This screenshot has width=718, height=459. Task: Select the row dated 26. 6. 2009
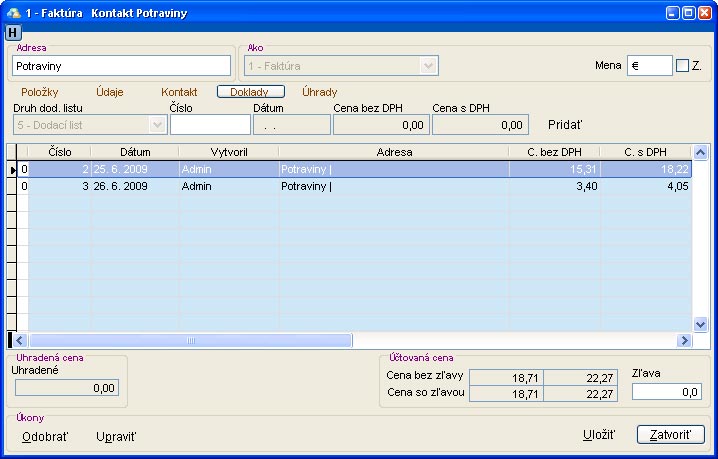350,186
